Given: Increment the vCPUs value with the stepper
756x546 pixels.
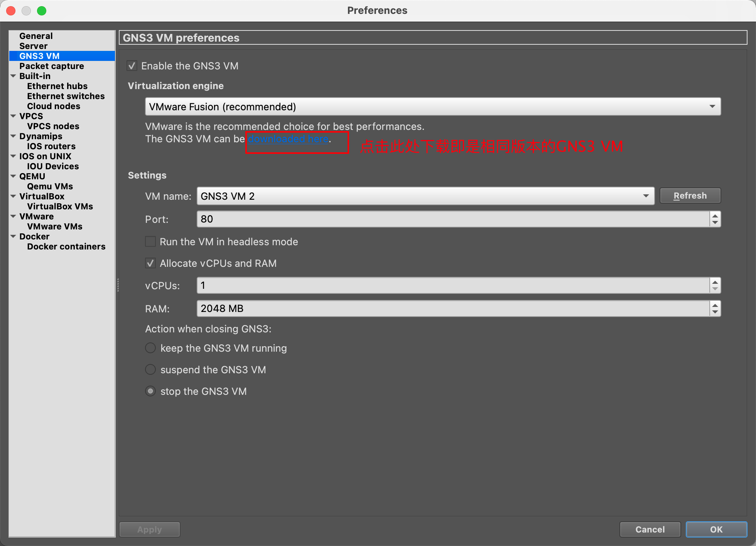Looking at the screenshot, I should tap(714, 283).
